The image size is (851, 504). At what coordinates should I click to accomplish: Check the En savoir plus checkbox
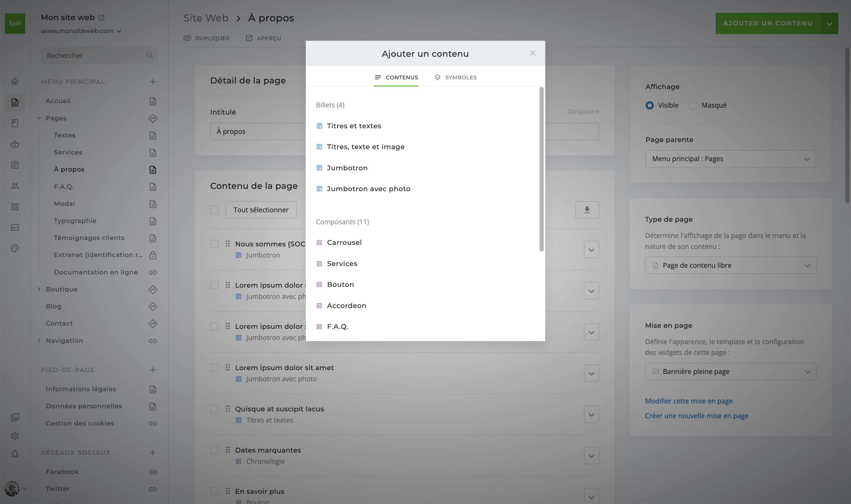pyautogui.click(x=214, y=492)
